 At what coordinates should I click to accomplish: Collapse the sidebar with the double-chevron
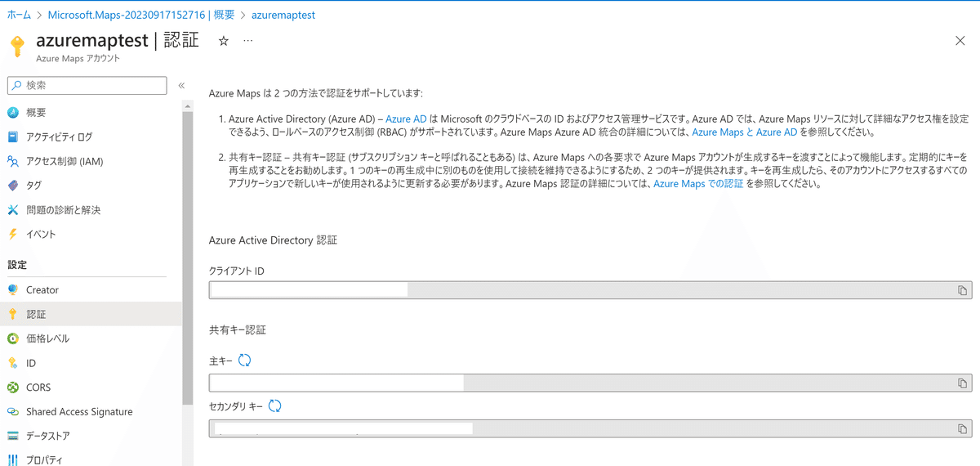(181, 85)
